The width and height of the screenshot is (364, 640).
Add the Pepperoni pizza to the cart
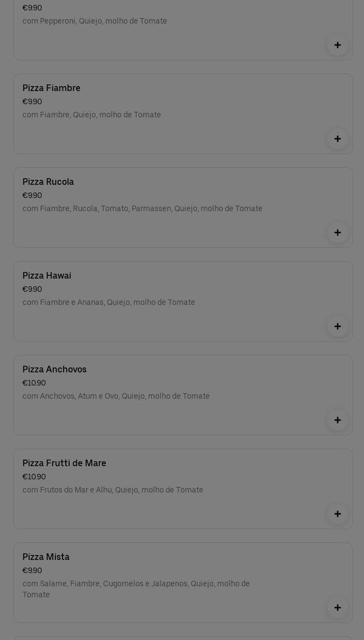(x=338, y=45)
